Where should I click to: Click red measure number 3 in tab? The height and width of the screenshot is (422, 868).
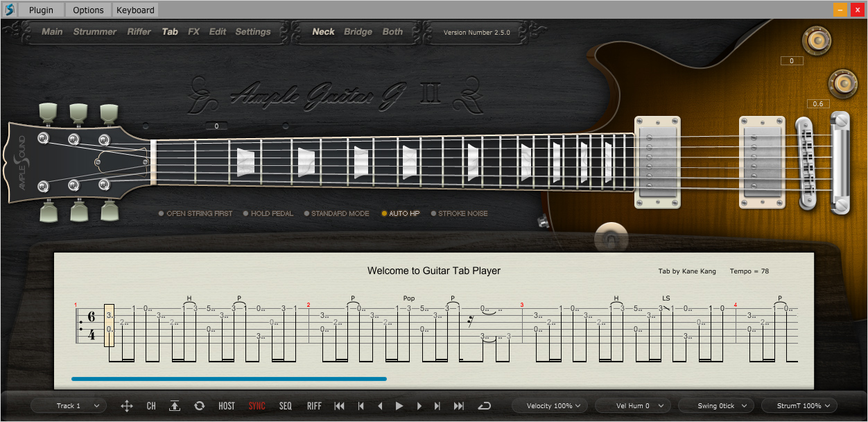522,305
